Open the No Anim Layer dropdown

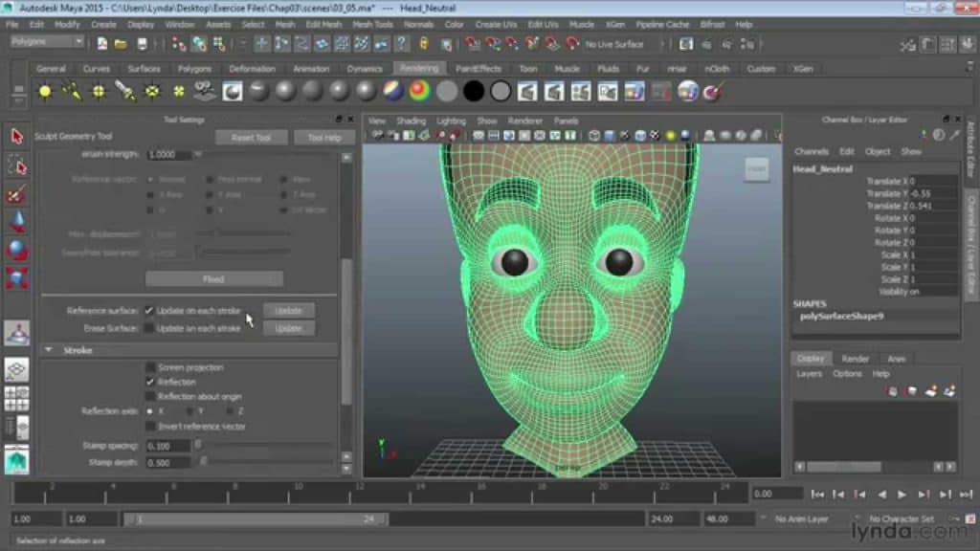point(801,519)
